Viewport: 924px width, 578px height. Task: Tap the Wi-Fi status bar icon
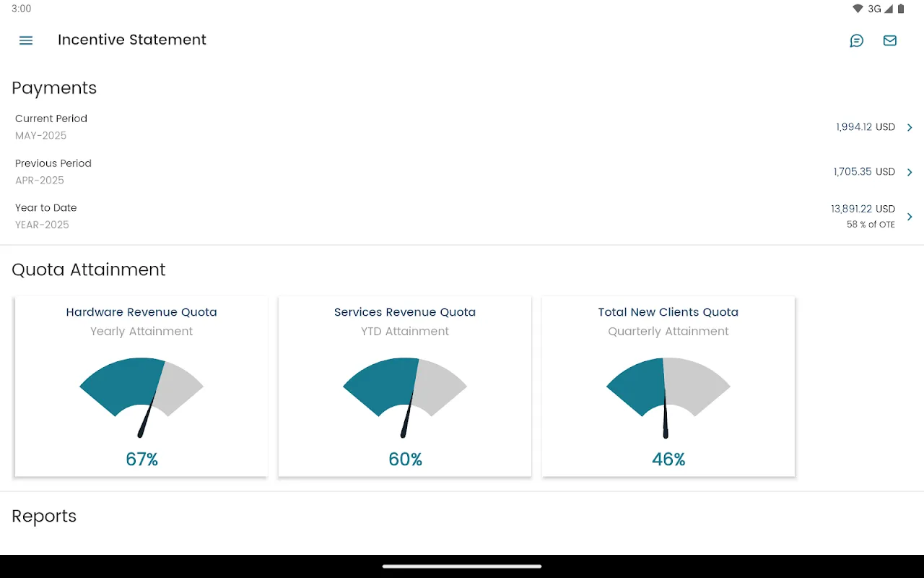858,9
